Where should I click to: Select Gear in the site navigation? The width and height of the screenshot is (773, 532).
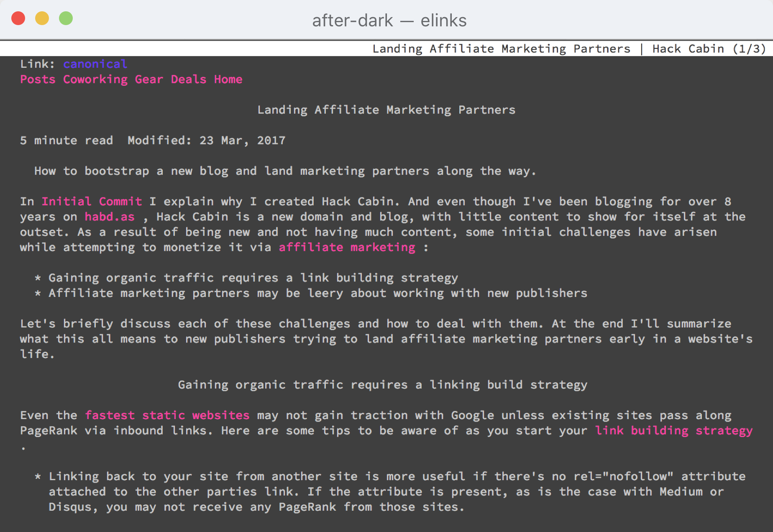(x=148, y=79)
